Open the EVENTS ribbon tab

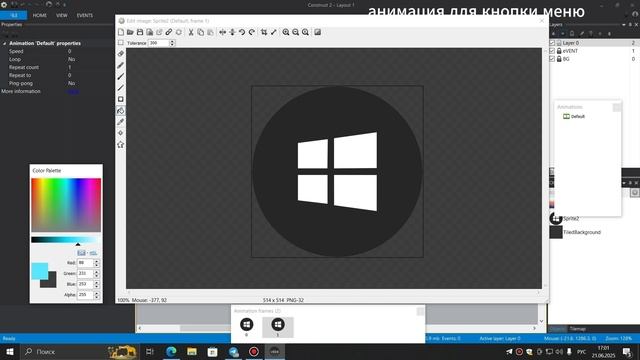click(84, 16)
